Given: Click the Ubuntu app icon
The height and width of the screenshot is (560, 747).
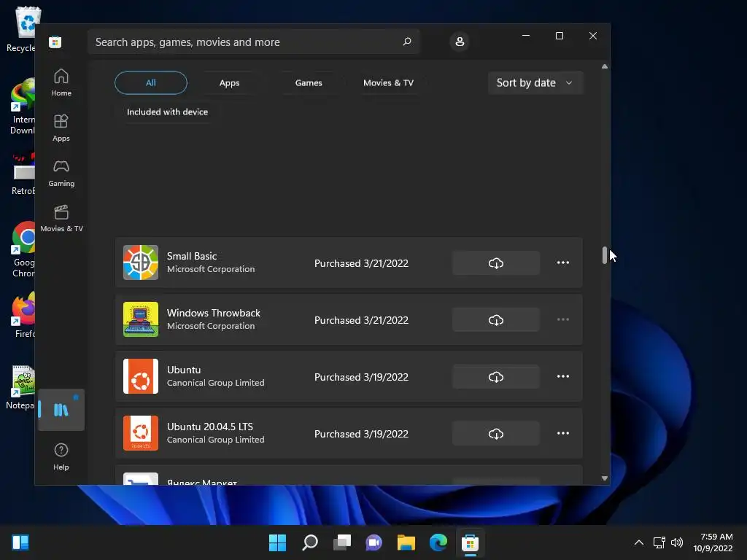Looking at the screenshot, I should click(141, 376).
